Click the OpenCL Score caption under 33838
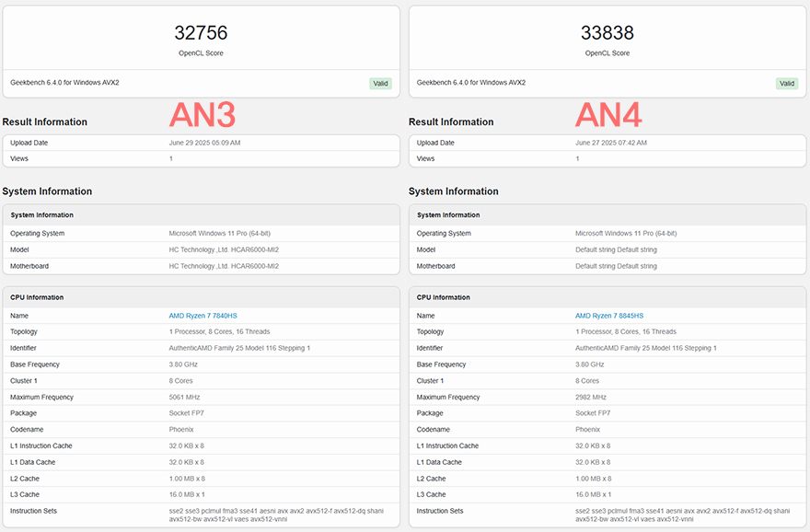The height and width of the screenshot is (532, 810). click(x=607, y=53)
